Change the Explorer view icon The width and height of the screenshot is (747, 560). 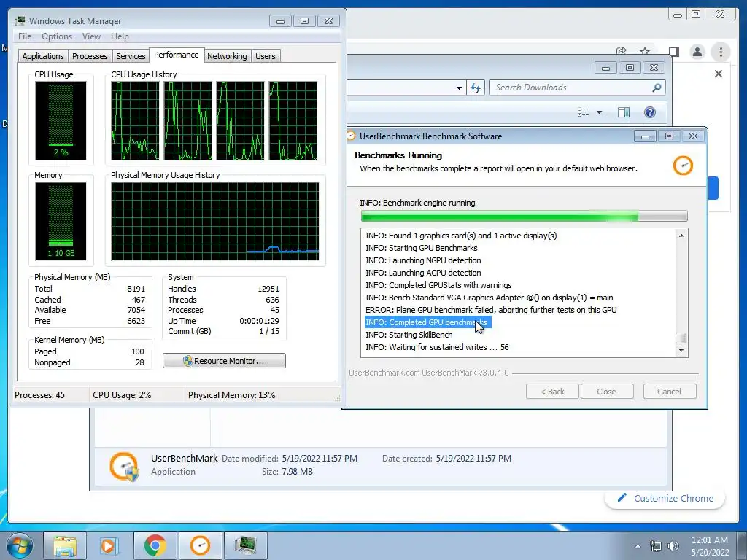click(583, 112)
